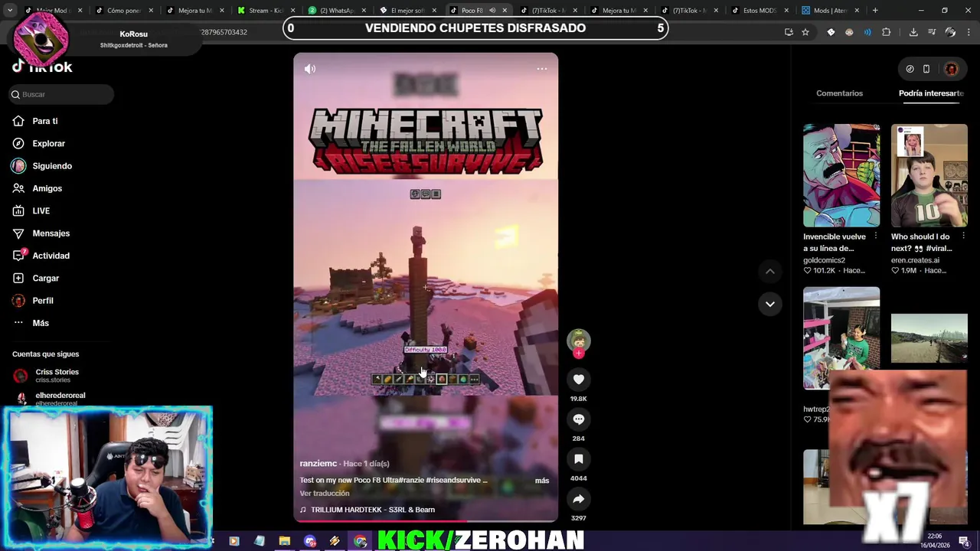Open the File Explorer taskbar icon
Screen dimensions: 980x551
click(285, 541)
